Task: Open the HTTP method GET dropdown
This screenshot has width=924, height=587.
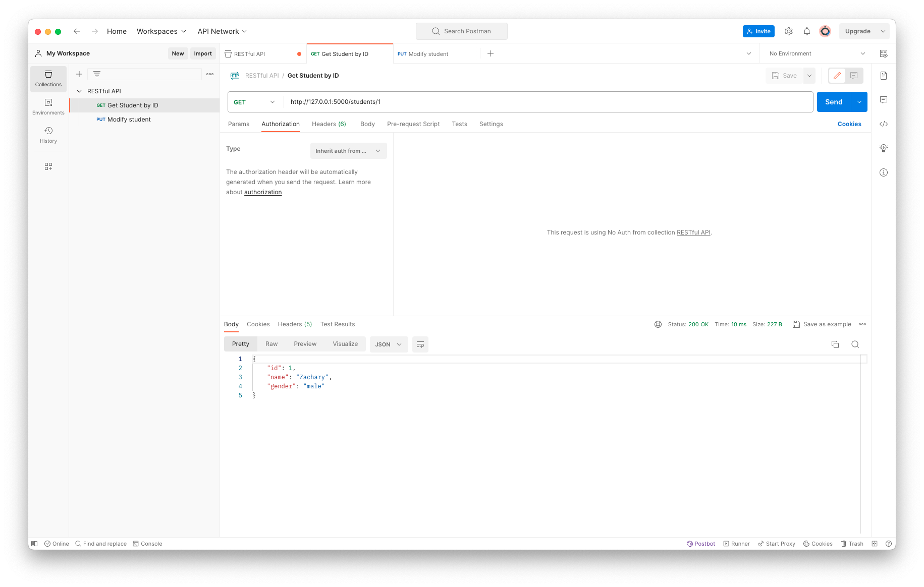Action: pos(255,102)
